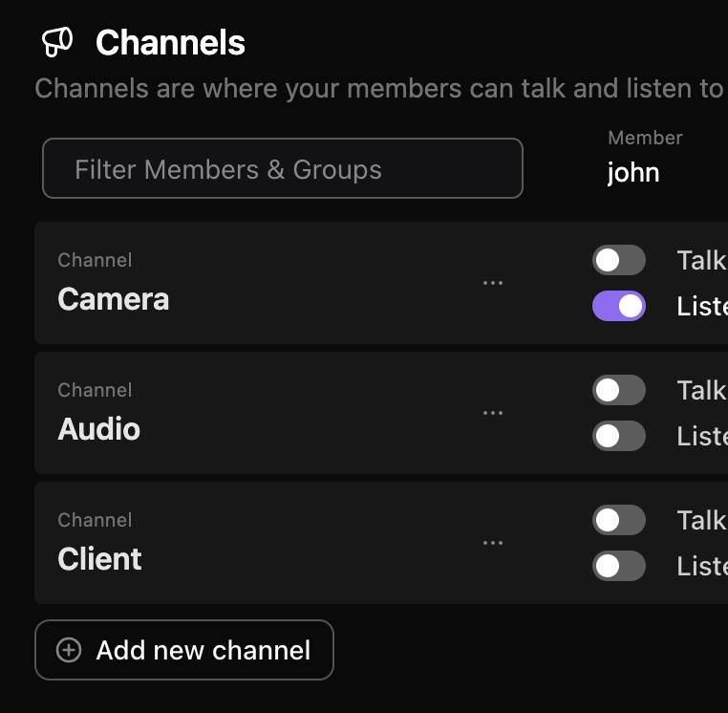This screenshot has height=713, width=728.
Task: Enable Listen for the Client channel
Action: [618, 566]
